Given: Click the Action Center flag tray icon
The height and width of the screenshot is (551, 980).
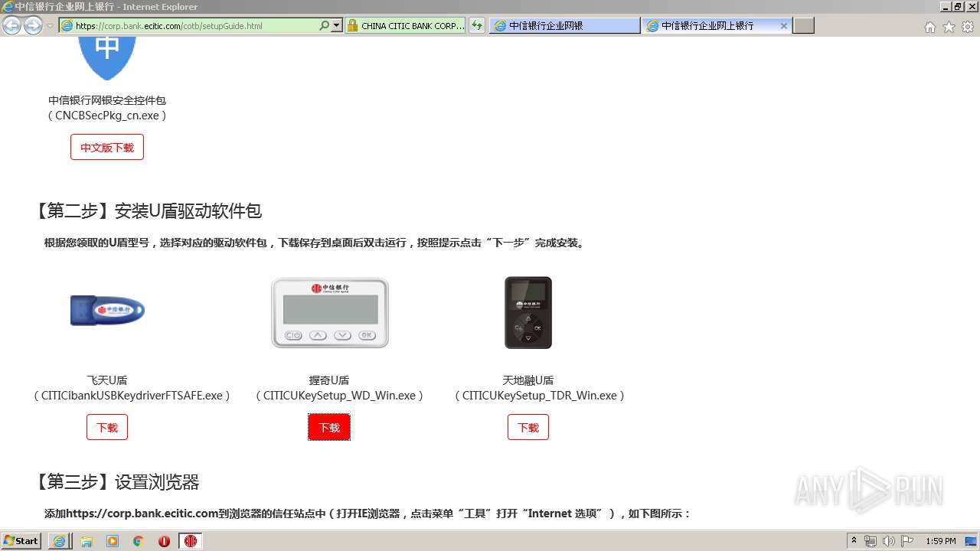Looking at the screenshot, I should [x=907, y=541].
